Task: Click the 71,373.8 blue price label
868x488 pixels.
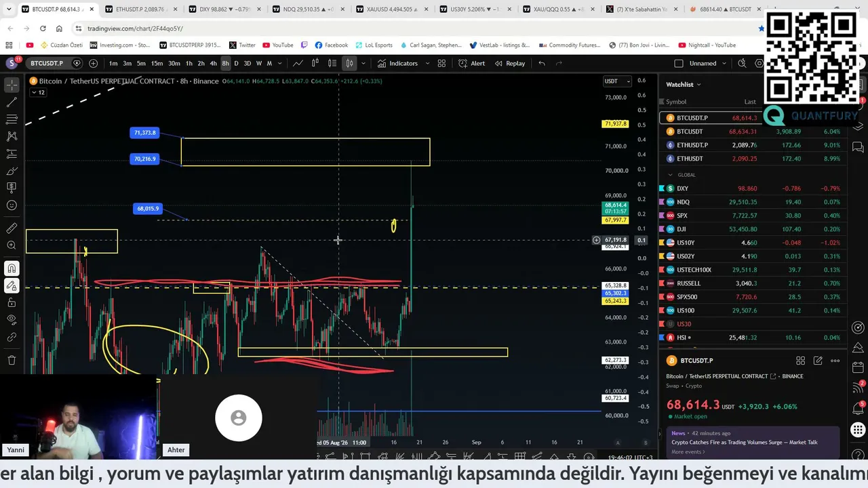Action: coord(145,133)
